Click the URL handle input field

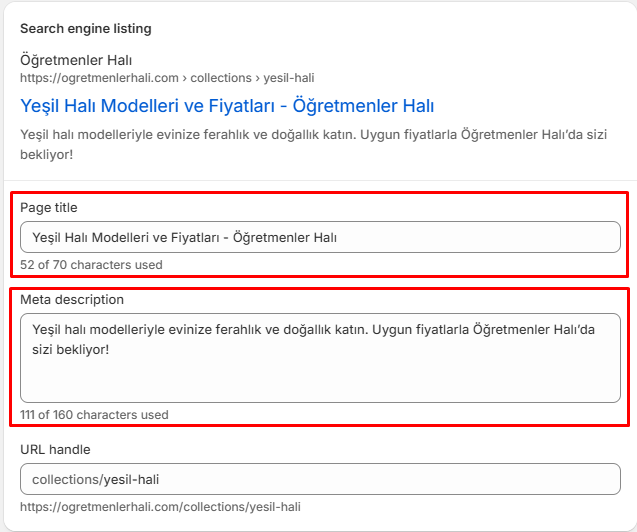(x=320, y=479)
